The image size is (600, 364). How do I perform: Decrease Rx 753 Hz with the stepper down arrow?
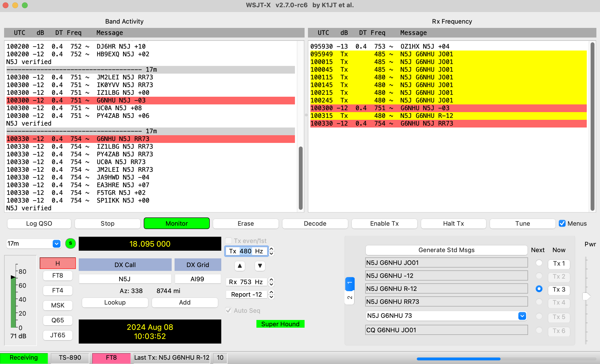tap(271, 284)
